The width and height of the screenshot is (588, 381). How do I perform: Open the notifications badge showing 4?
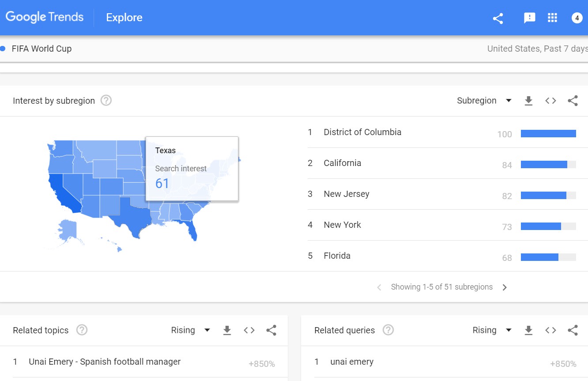coord(577,18)
